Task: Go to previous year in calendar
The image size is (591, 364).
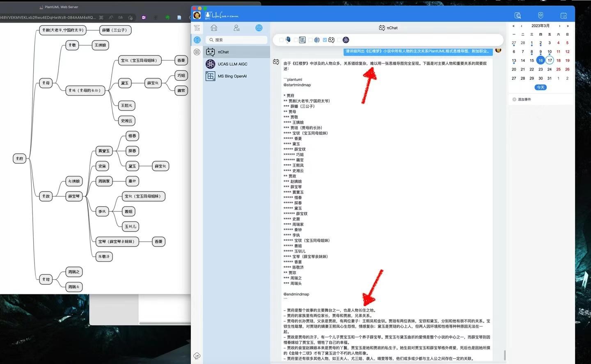Action: click(513, 26)
